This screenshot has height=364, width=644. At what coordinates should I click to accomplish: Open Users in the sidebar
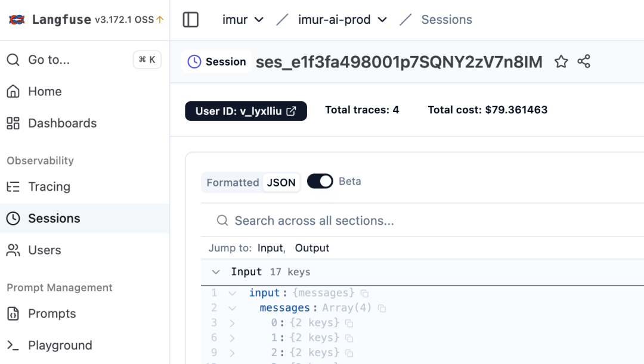(85, 250)
